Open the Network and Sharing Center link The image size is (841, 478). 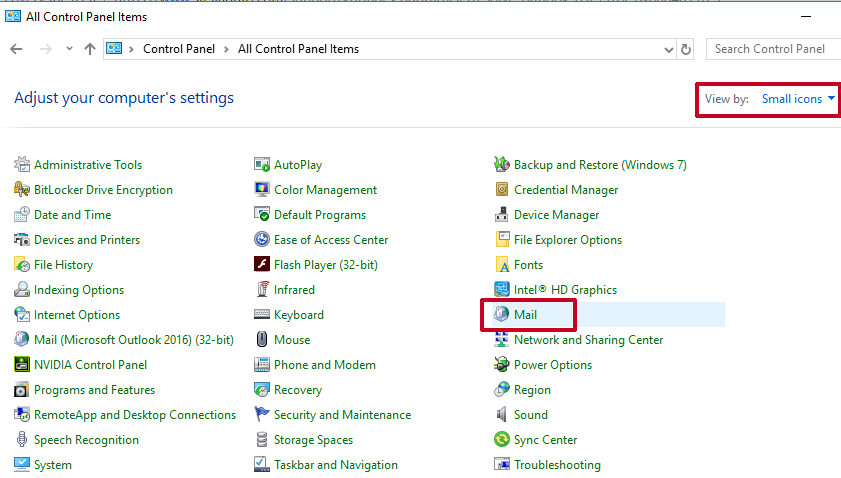pos(588,340)
